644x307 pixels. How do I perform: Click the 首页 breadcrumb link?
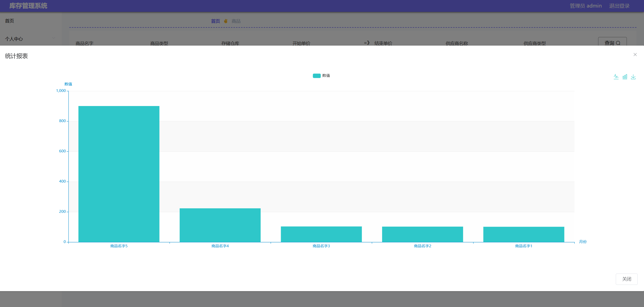[x=215, y=21]
